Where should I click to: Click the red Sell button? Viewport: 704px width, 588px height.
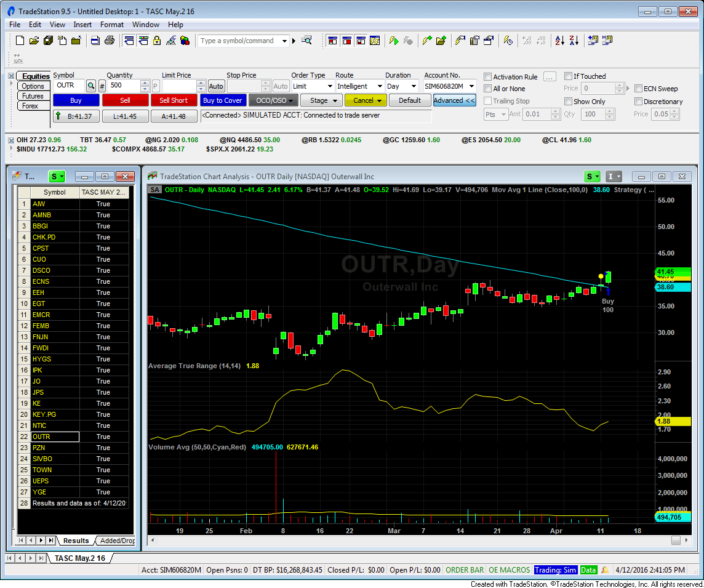click(126, 100)
